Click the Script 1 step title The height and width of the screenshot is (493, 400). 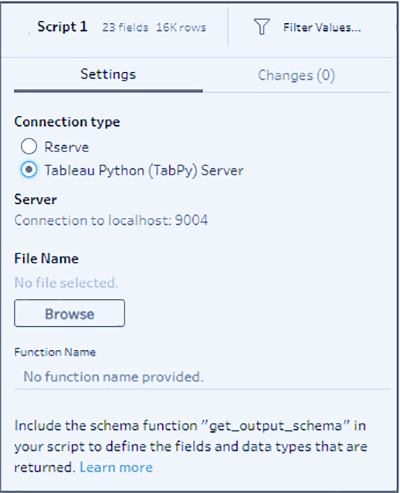pyautogui.click(x=62, y=27)
